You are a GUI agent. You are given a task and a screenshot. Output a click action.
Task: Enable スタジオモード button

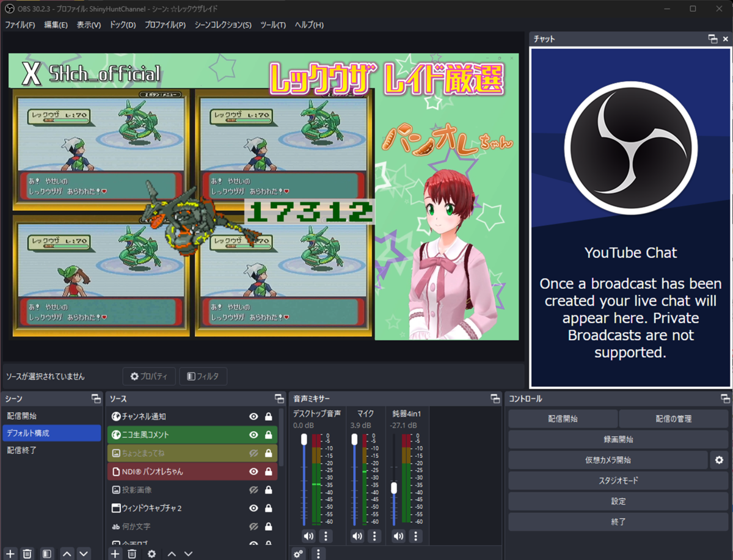click(618, 481)
